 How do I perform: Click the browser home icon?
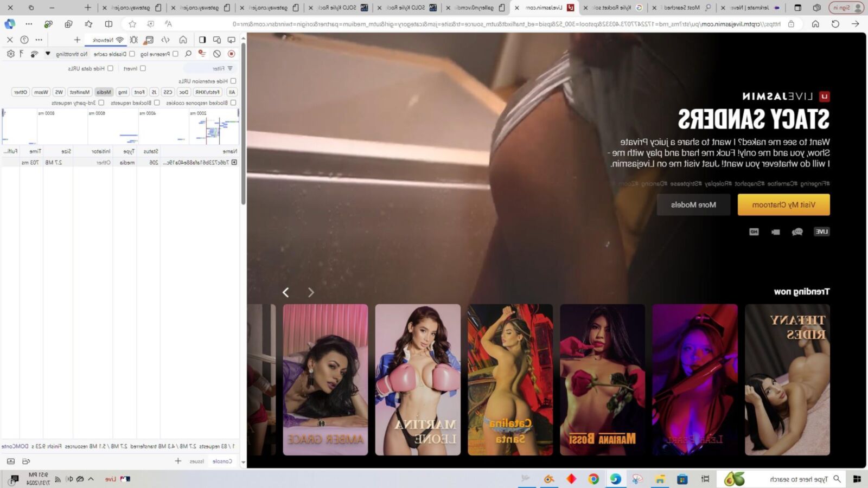pyautogui.click(x=815, y=24)
